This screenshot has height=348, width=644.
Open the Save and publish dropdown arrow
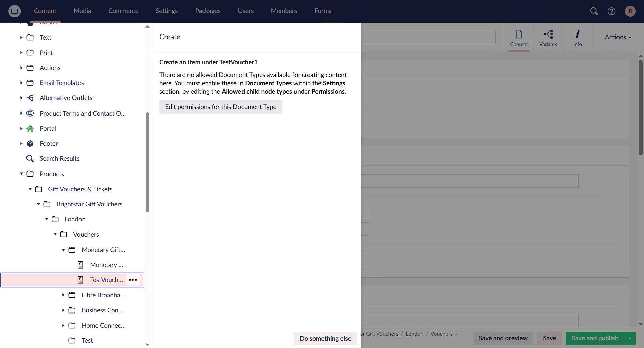click(629, 338)
